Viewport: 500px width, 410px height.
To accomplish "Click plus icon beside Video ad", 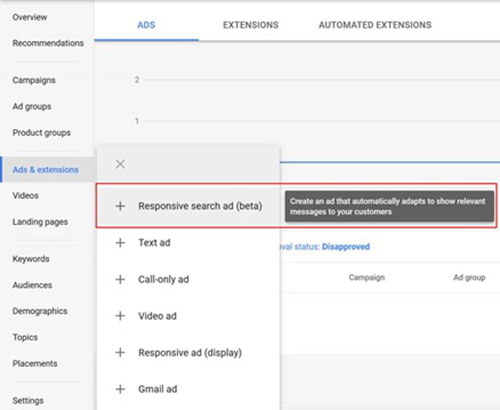I will coord(120,316).
